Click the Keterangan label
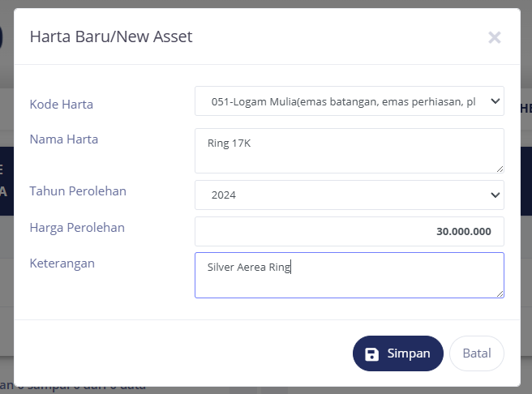The height and width of the screenshot is (394, 532). 62,263
